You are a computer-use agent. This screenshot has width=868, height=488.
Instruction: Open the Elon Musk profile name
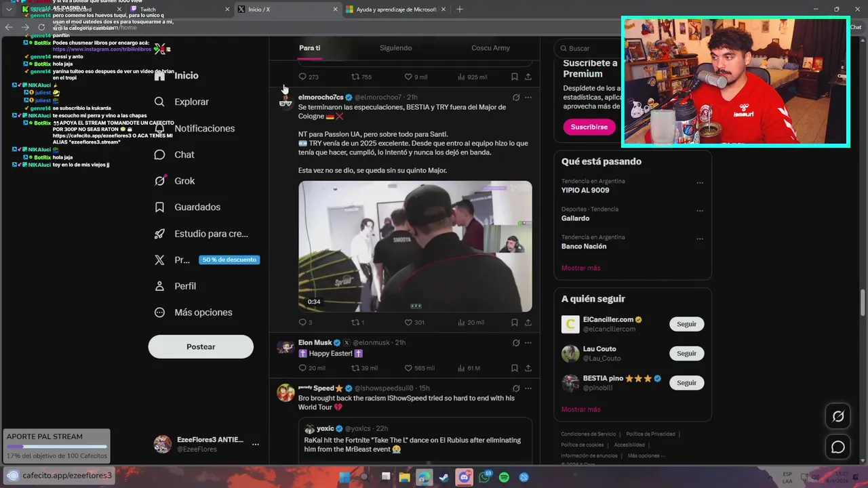(x=315, y=342)
